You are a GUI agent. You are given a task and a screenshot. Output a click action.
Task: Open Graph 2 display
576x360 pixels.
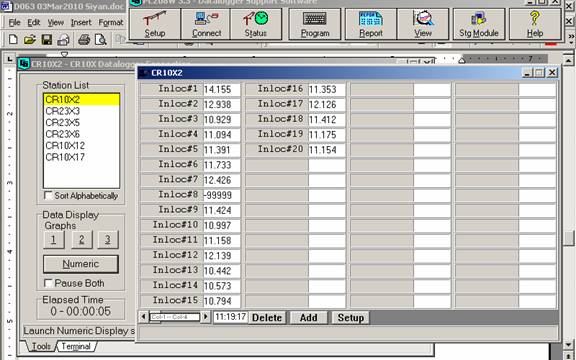[x=81, y=240]
